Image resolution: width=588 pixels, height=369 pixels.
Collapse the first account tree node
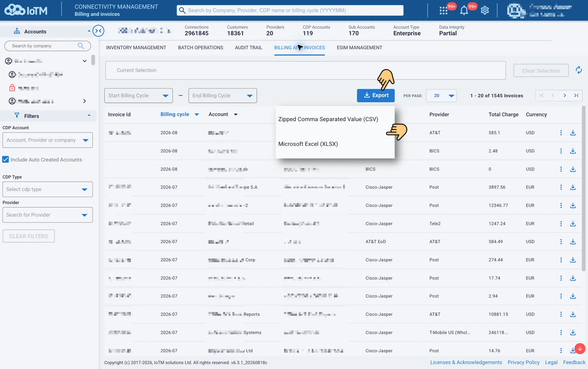(x=85, y=61)
